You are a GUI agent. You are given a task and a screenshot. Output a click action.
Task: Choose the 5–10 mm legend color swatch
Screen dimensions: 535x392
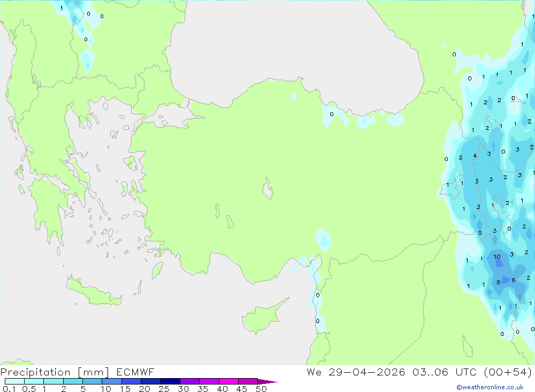pos(92,381)
